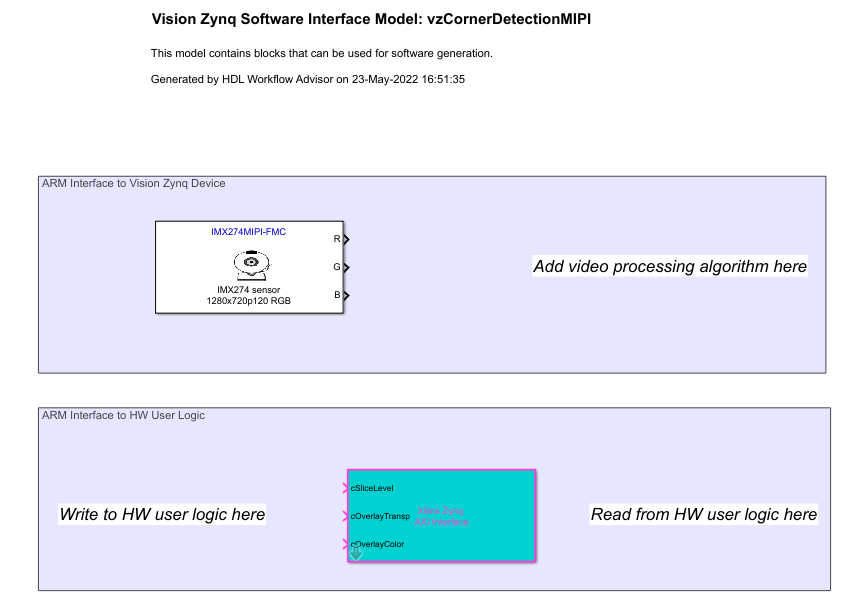Click the 'Generated by HDL Workflow Advisor' text
The width and height of the screenshot is (858, 608).
(x=307, y=79)
